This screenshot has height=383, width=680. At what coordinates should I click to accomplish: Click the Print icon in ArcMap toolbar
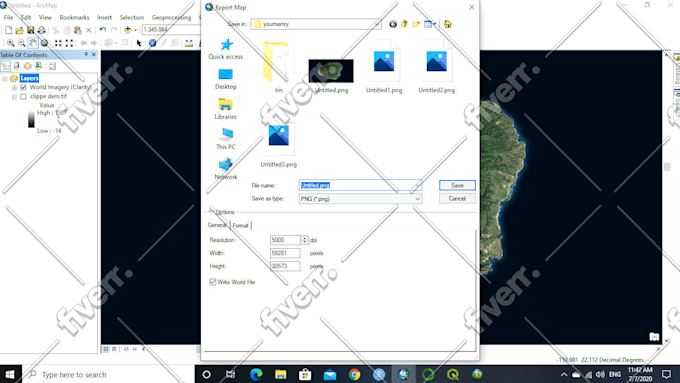tap(42, 30)
